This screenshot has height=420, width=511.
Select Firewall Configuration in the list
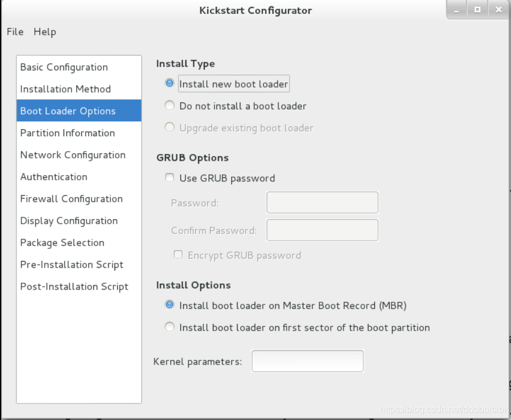pyautogui.click(x=79, y=199)
